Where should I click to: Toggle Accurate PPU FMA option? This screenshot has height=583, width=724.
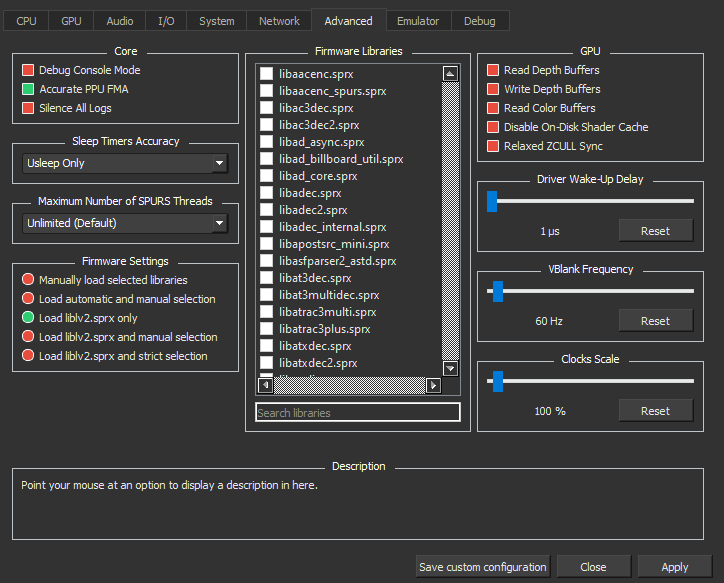coord(28,89)
